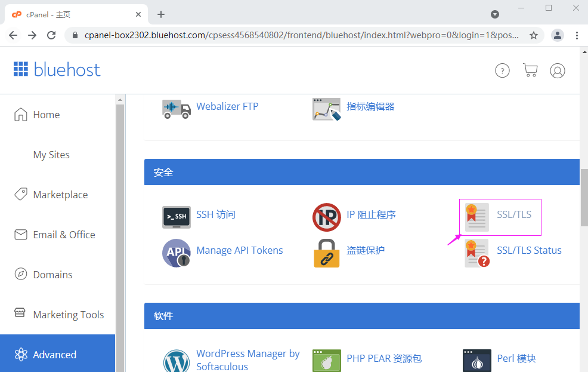Screen dimensions: 588x372
Task: Open the Webalizer FTP link
Action: point(227,107)
